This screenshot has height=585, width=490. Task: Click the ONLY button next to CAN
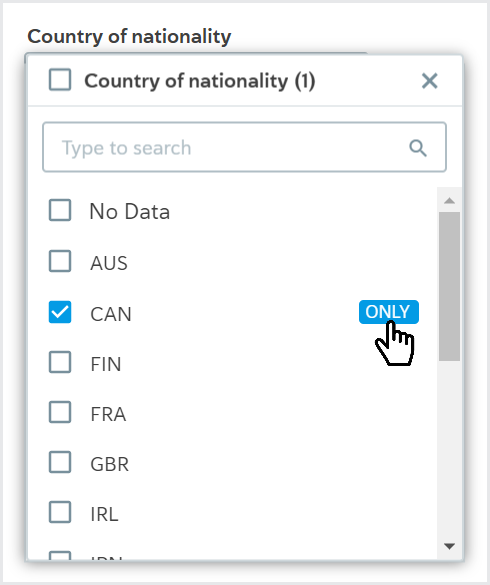(x=388, y=312)
